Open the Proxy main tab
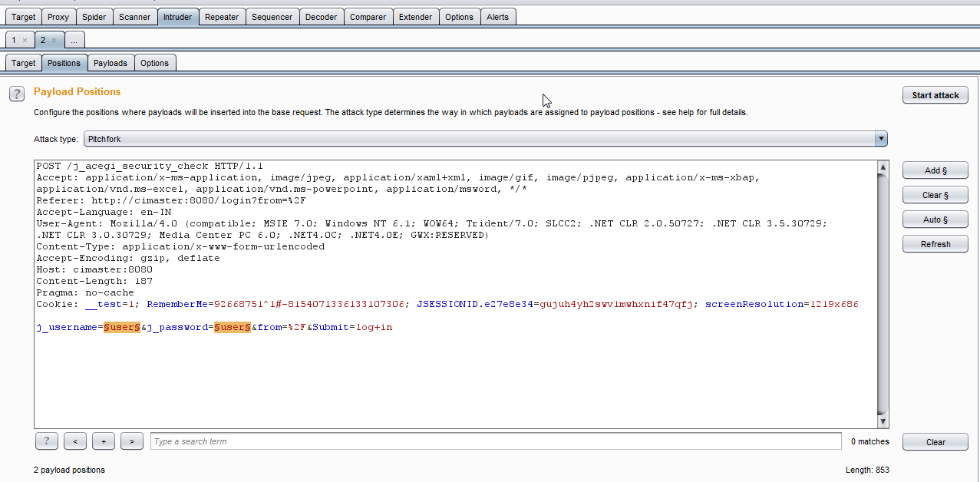Image resolution: width=980 pixels, height=482 pixels. [58, 17]
